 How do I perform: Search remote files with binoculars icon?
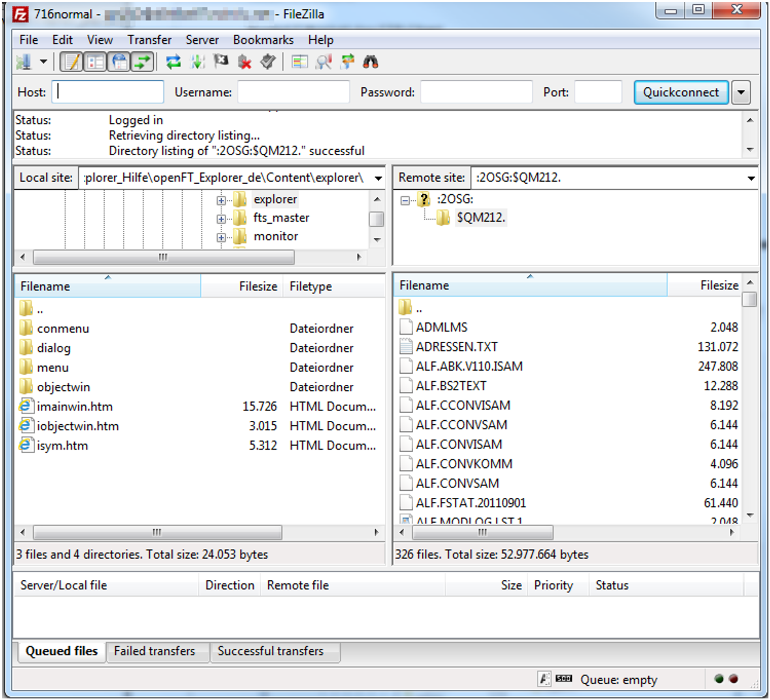371,62
